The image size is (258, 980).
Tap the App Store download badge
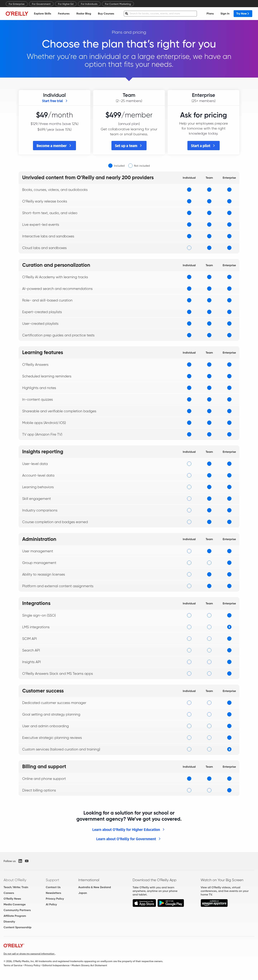pyautogui.click(x=144, y=903)
